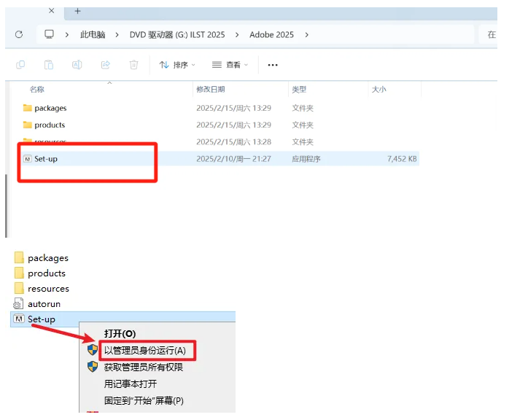Select Set-up in lower file list

(123, 319)
